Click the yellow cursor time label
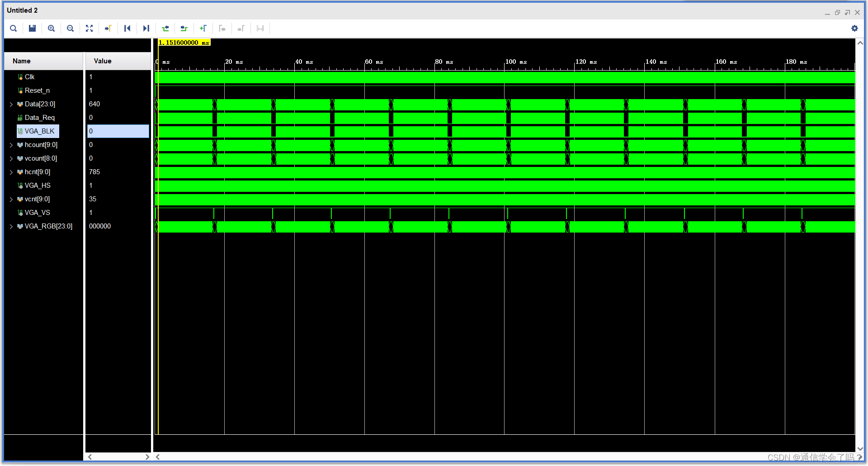Image resolution: width=868 pixels, height=466 pixels. (184, 43)
